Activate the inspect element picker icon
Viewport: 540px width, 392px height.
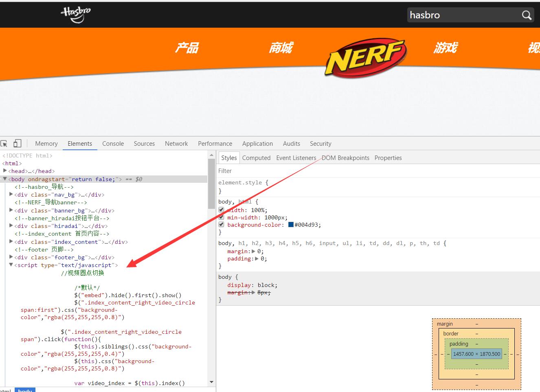click(4, 143)
